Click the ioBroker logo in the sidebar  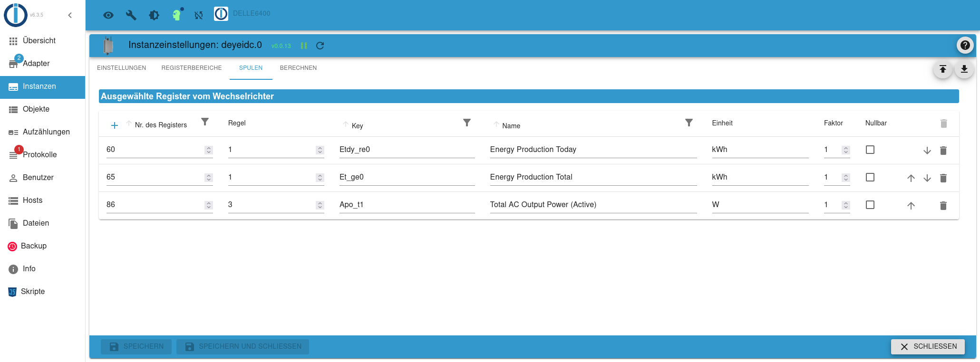click(16, 15)
